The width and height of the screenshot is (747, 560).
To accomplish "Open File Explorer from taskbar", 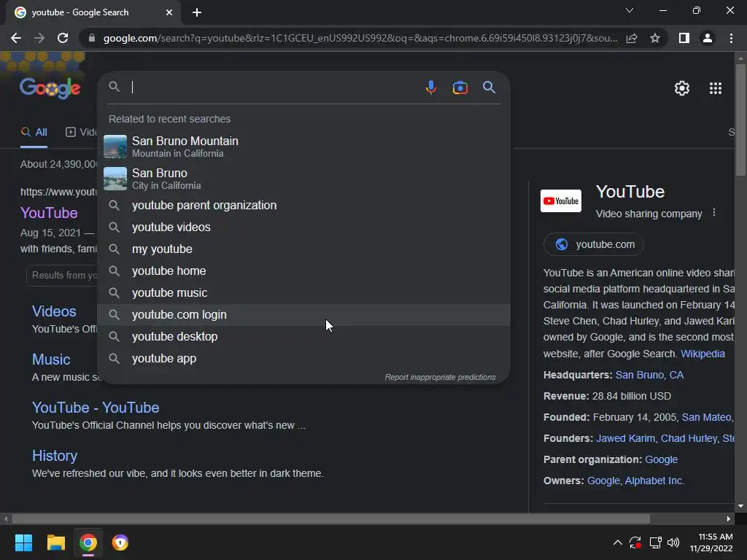I will [55, 542].
